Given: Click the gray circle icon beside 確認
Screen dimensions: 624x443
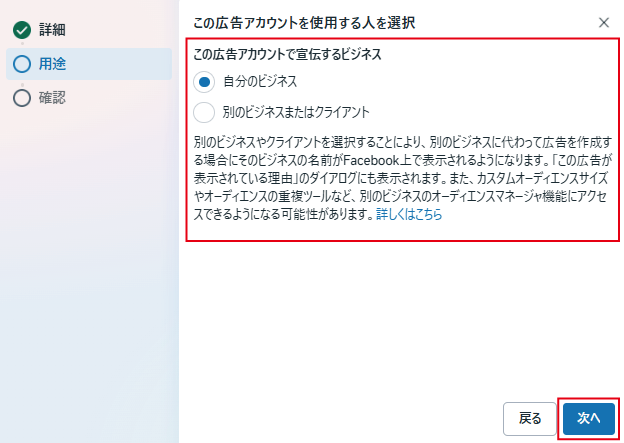Looking at the screenshot, I should point(22,98).
